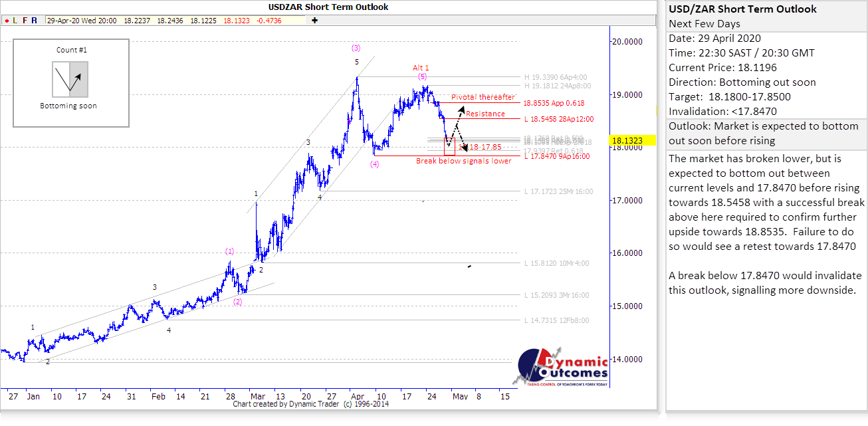
Task: Click the Mar label on date axis
Action: click(257, 396)
